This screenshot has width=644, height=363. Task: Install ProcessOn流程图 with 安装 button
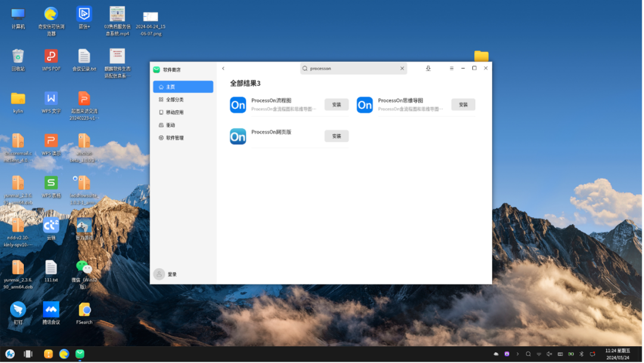[x=336, y=104]
